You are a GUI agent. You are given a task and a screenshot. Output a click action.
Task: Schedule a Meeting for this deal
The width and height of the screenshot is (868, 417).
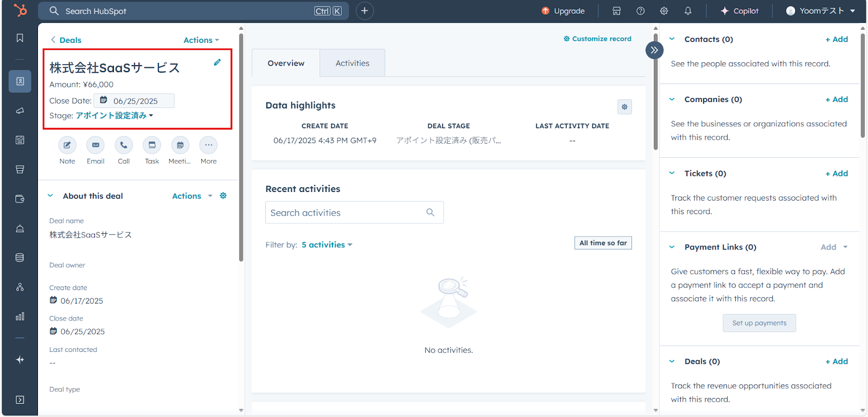[180, 145]
